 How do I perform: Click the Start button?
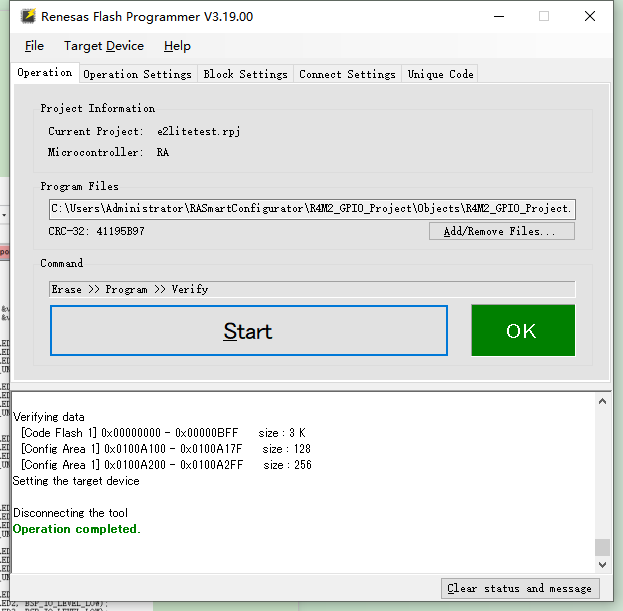tap(249, 331)
